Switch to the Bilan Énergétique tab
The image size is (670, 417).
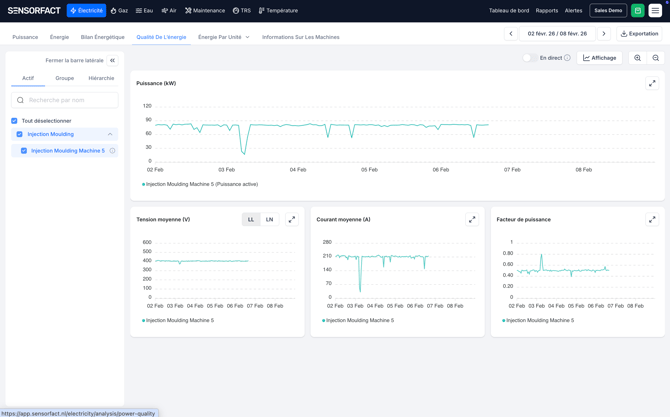point(103,37)
